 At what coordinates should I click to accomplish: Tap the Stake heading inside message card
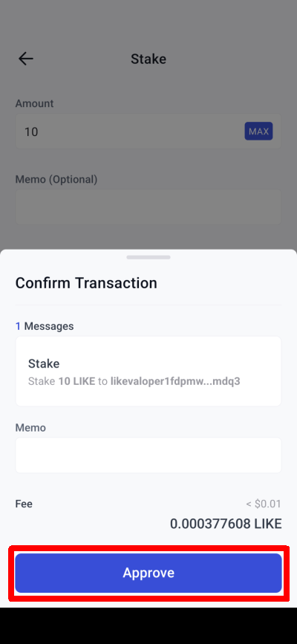click(44, 364)
